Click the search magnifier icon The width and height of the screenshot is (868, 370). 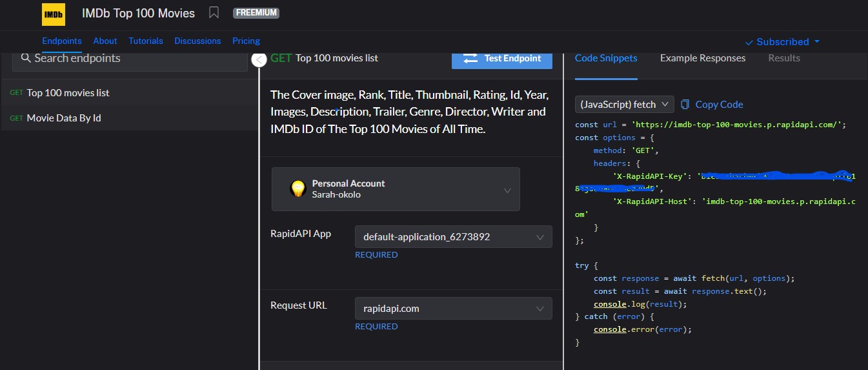pos(26,58)
